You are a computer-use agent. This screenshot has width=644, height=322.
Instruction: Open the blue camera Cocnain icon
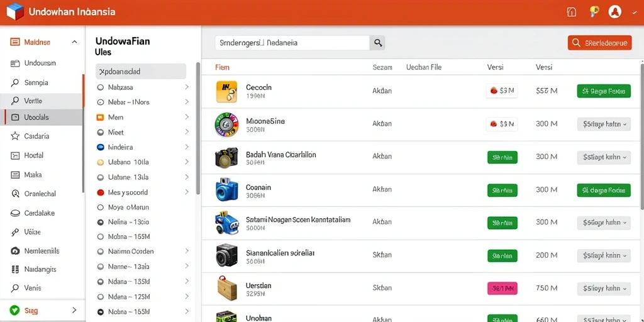(x=226, y=189)
